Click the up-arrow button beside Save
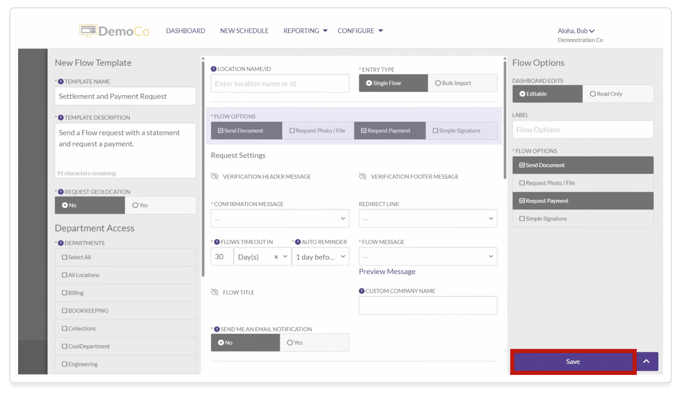 pyautogui.click(x=647, y=361)
